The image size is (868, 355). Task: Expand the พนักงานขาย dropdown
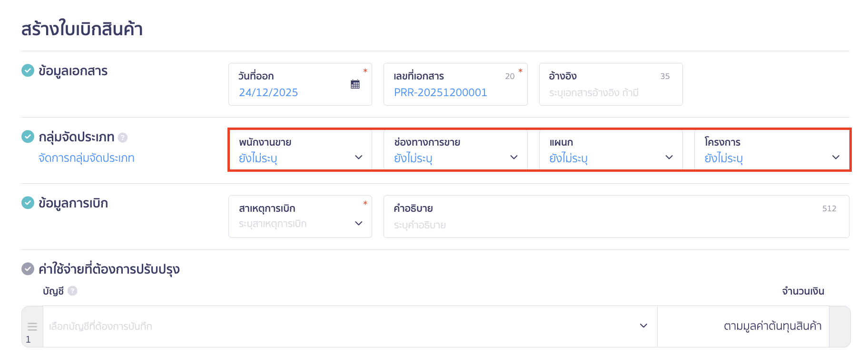[x=300, y=150]
